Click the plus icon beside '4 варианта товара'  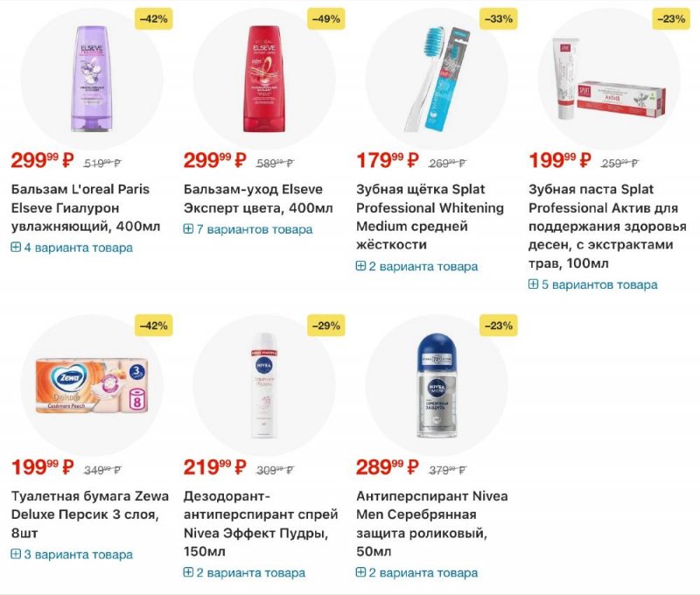click(16, 248)
